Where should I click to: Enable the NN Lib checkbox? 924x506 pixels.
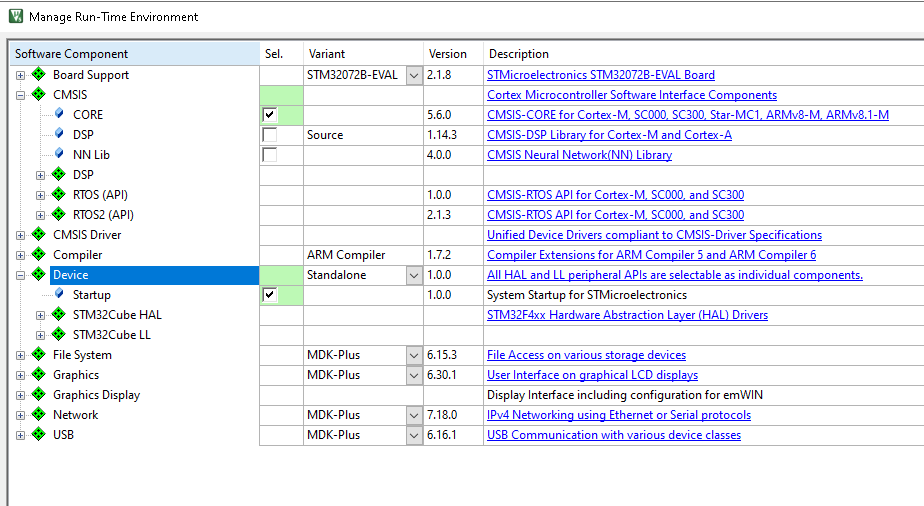[270, 155]
